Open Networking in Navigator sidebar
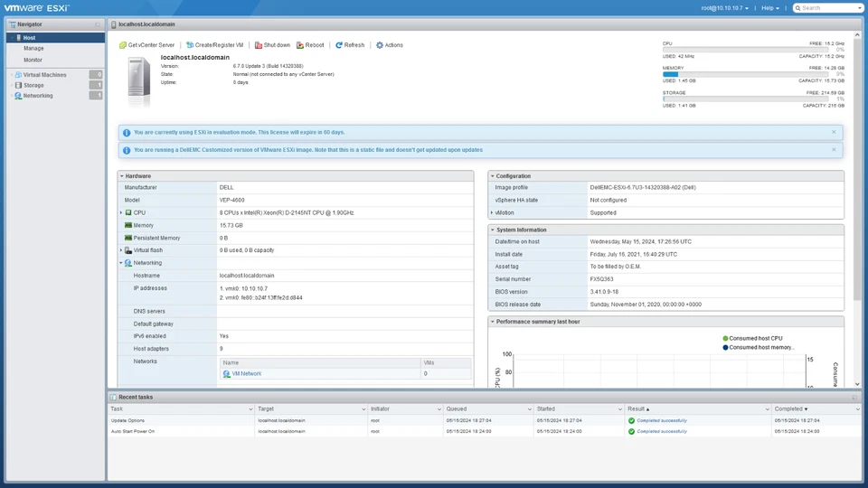 [38, 96]
